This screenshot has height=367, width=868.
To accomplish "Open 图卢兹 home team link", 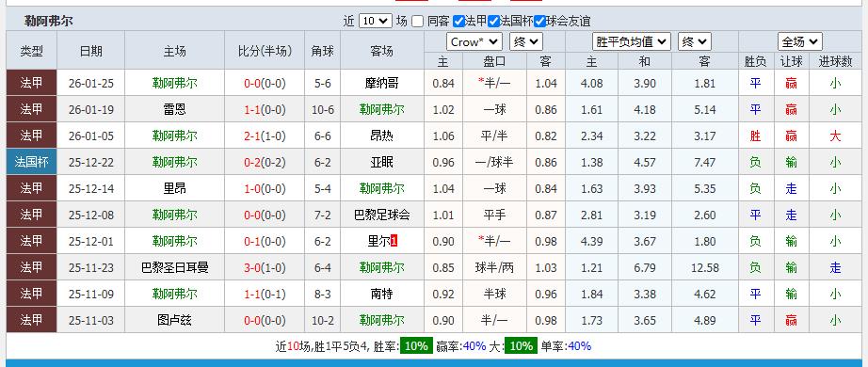I will [174, 321].
